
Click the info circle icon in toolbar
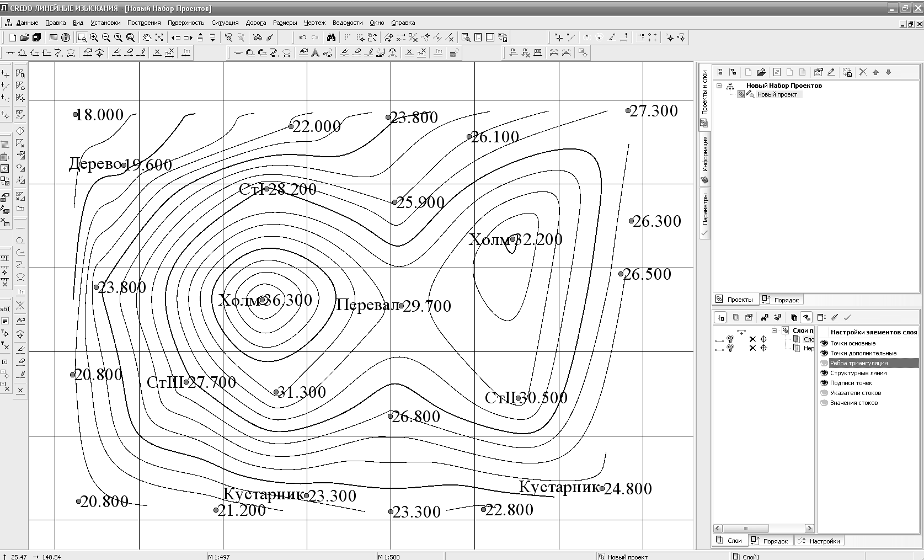(66, 38)
